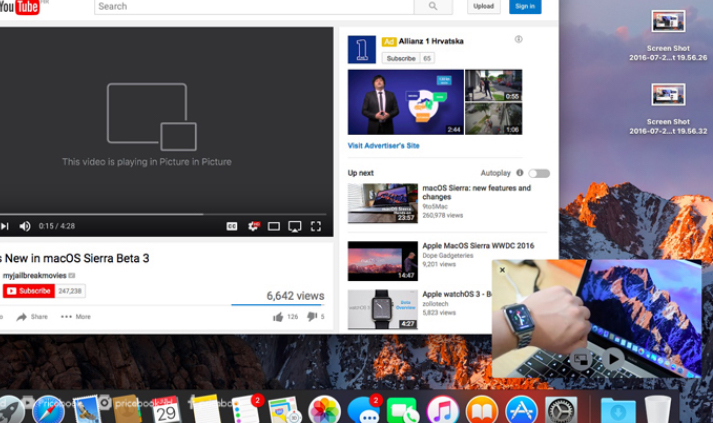
Task: Play the Picture in Picture video
Action: 613,359
